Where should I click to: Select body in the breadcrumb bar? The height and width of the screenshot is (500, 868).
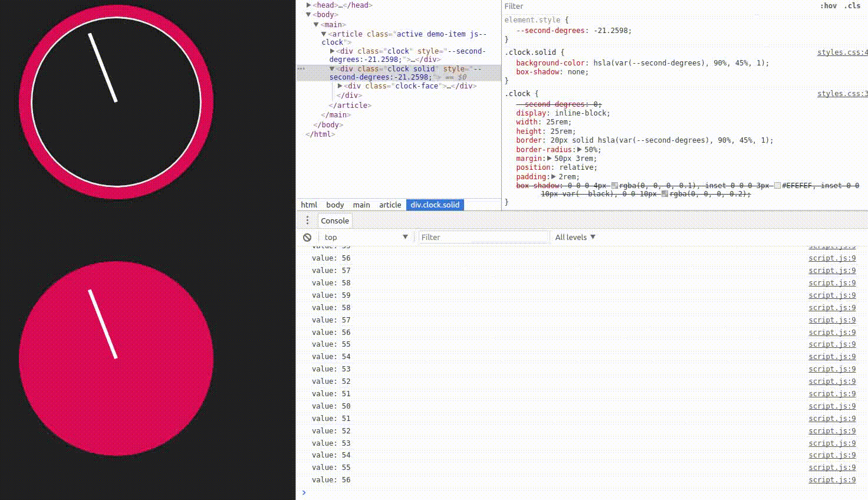pyautogui.click(x=335, y=205)
